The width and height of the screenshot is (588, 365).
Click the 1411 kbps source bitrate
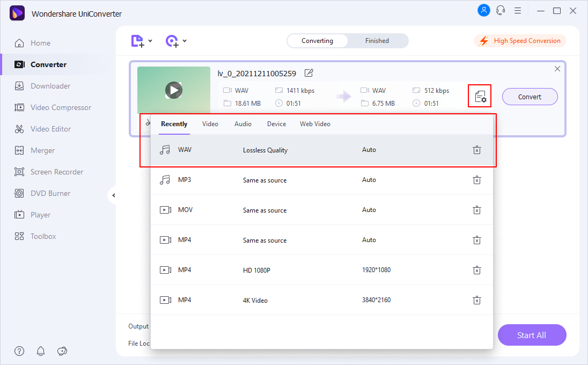pos(300,91)
